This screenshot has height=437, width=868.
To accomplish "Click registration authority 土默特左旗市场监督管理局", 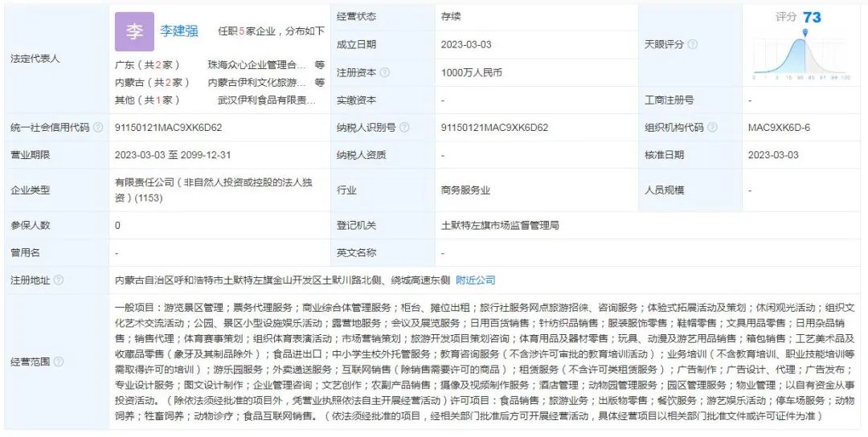I will coord(500,226).
